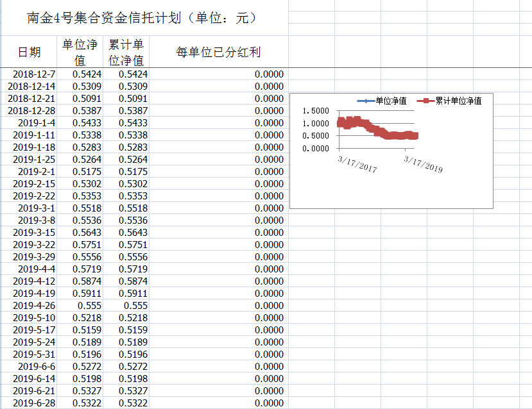Select date cell 2019-5-24
The width and height of the screenshot is (532, 409).
(x=29, y=342)
